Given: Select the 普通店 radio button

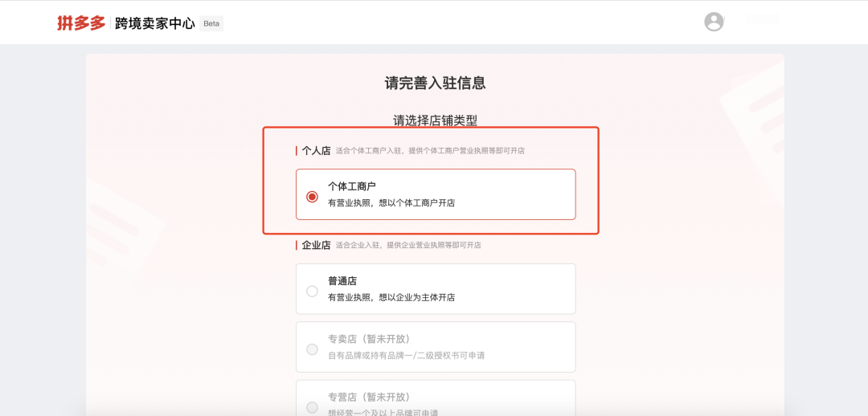Looking at the screenshot, I should pos(312,291).
